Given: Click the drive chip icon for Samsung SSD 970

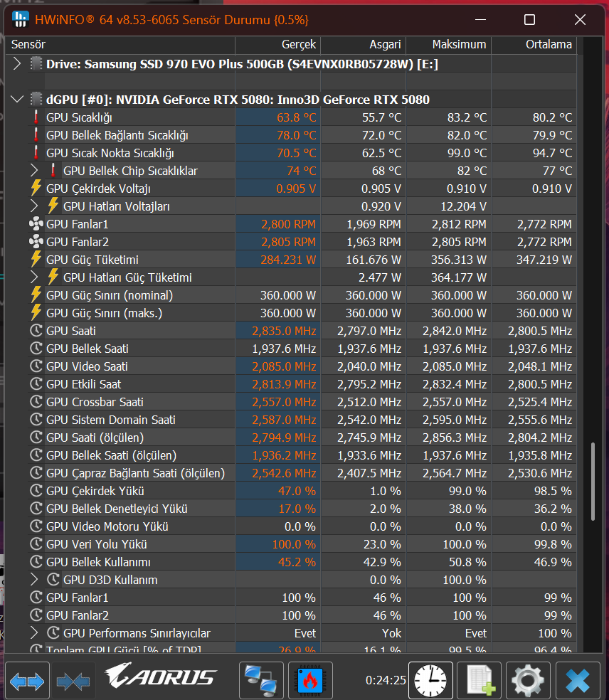Looking at the screenshot, I should 36,64.
